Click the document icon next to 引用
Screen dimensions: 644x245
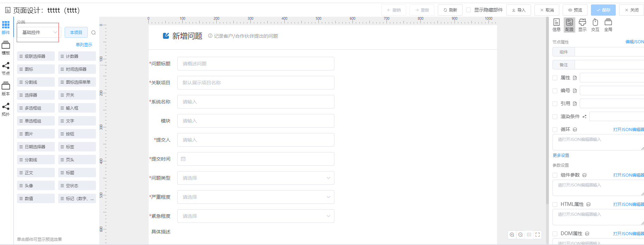[575, 104]
